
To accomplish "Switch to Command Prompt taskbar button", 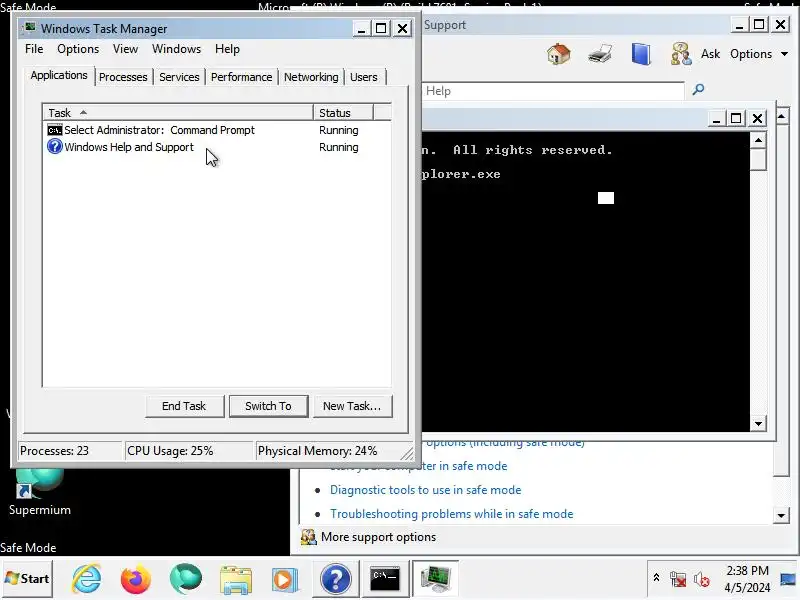I will click(x=385, y=579).
